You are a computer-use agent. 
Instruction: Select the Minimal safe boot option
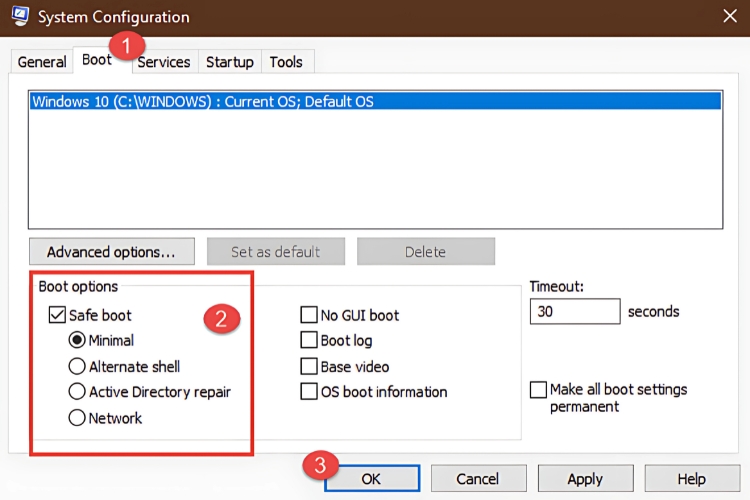coord(77,341)
